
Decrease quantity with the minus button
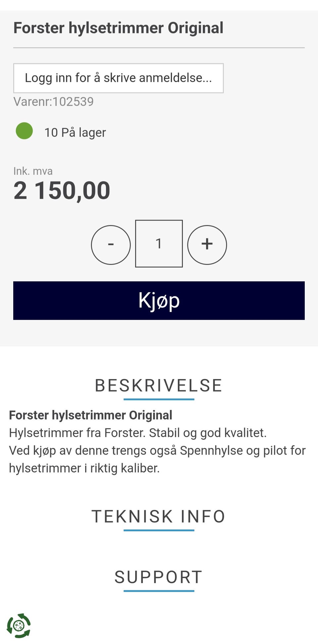[111, 245]
